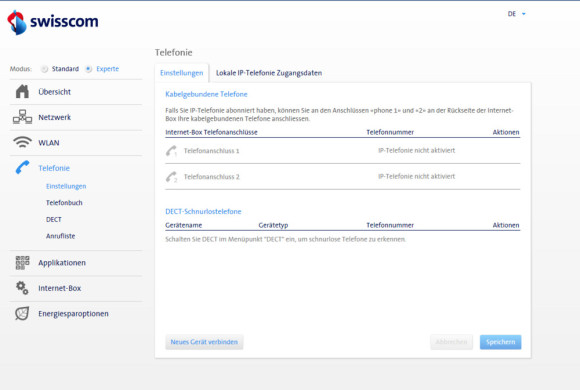Viewport: 580px width, 390px height.
Task: Click the Telefonie page title
Action: 173,53
